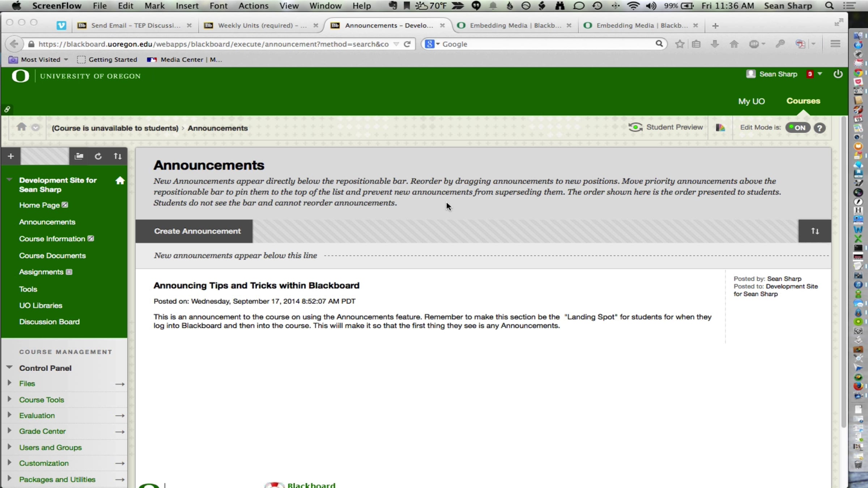Viewport: 868px width, 488px height.
Task: Open the Insert menu in menu bar
Action: [187, 6]
